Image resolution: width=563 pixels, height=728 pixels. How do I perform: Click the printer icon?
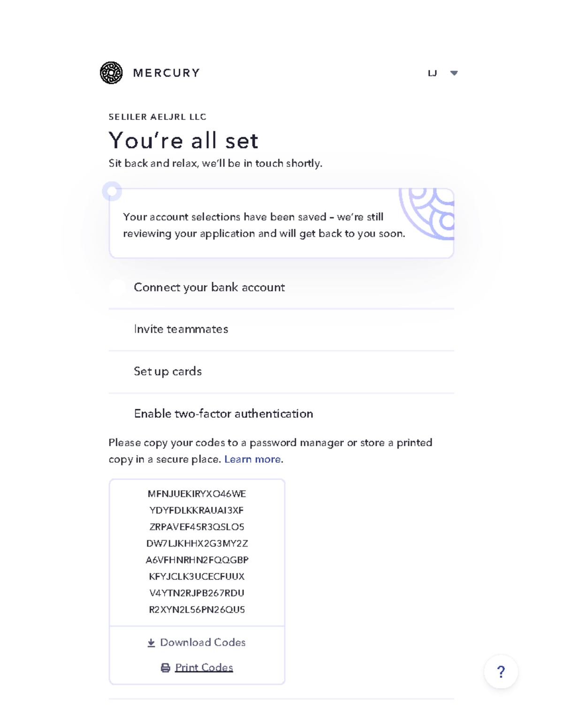pos(165,668)
